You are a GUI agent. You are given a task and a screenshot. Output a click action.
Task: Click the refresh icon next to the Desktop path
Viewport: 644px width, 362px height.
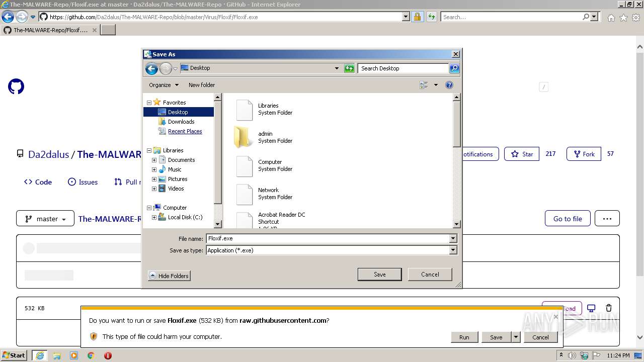coord(349,68)
